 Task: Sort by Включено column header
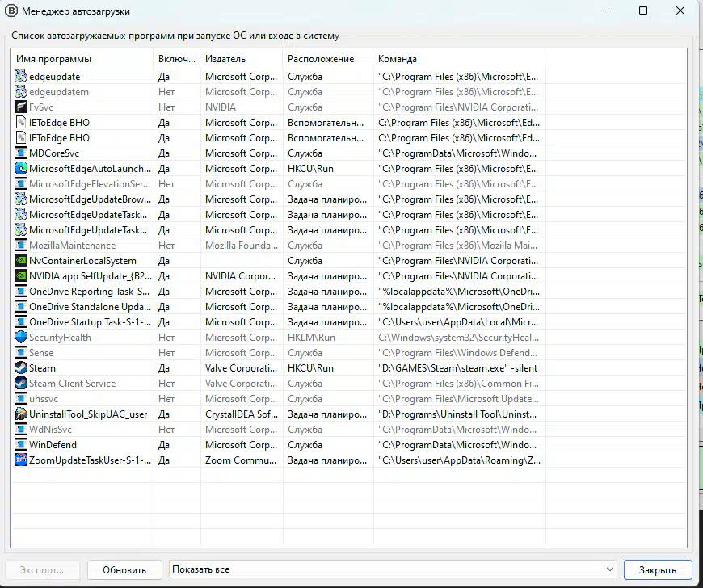coord(177,59)
